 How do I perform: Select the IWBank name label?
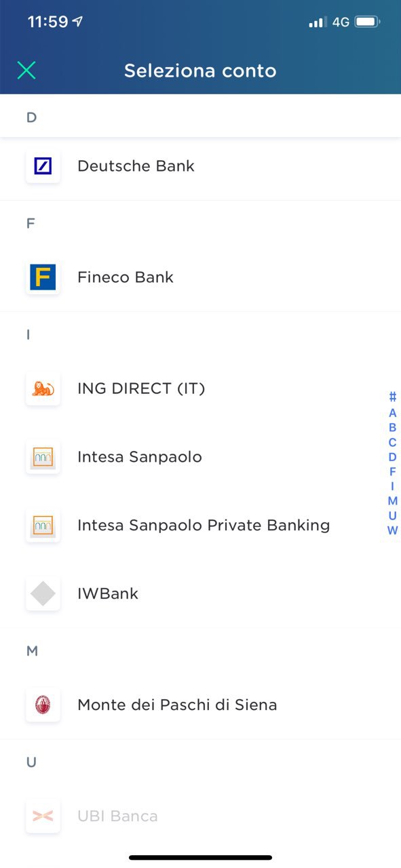108,594
